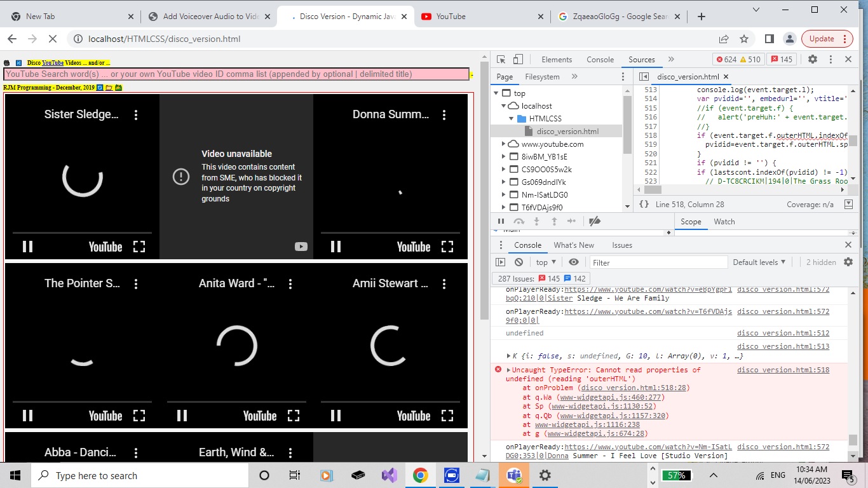Toggle deactivate breakpoints
The height and width of the screenshot is (488, 868).
tap(595, 221)
